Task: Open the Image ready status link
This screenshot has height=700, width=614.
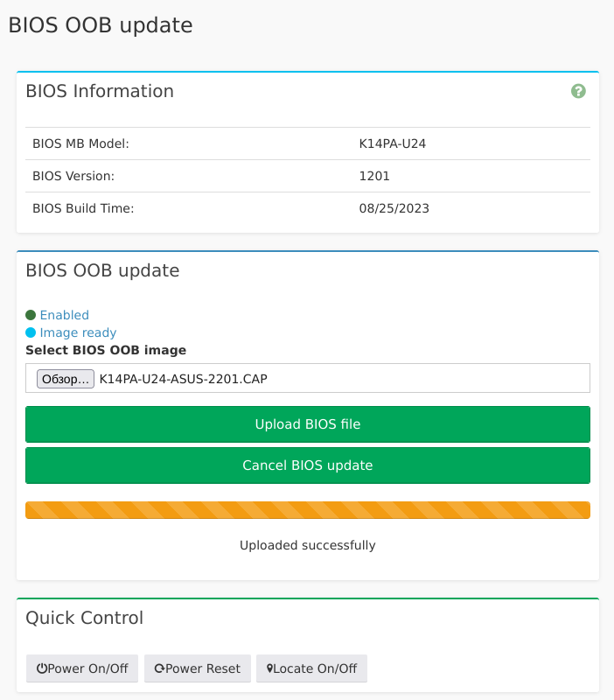Action: click(x=78, y=332)
